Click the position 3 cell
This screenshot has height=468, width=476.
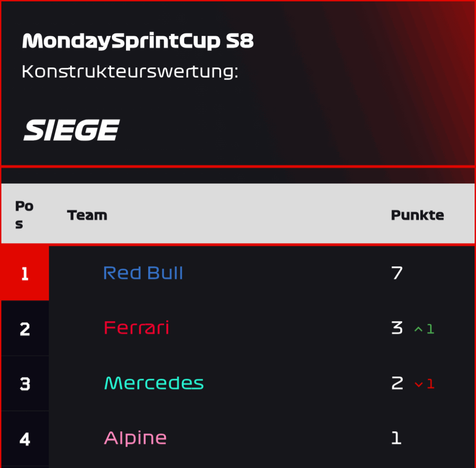(x=25, y=383)
